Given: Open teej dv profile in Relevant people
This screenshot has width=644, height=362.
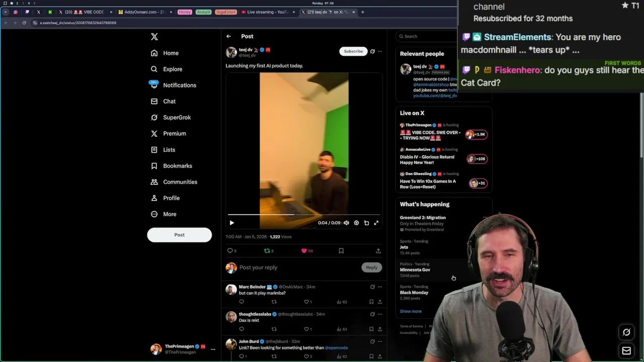Looking at the screenshot, I should coord(420,66).
